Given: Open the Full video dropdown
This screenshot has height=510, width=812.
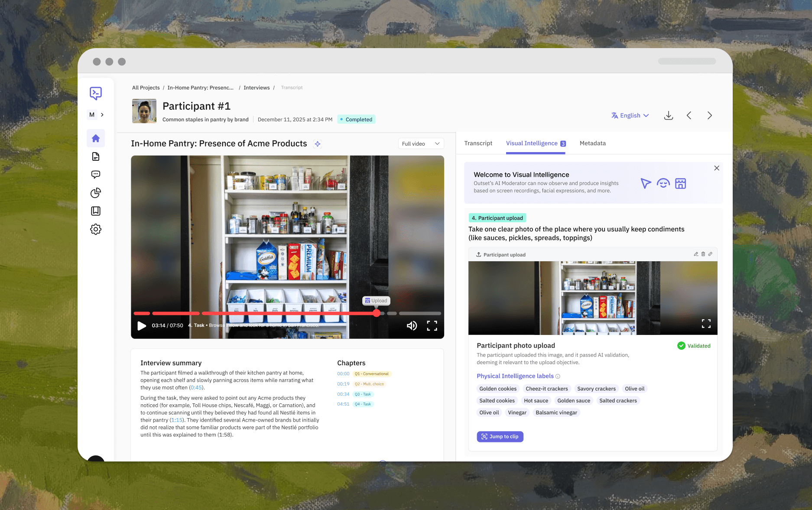Looking at the screenshot, I should click(x=420, y=143).
